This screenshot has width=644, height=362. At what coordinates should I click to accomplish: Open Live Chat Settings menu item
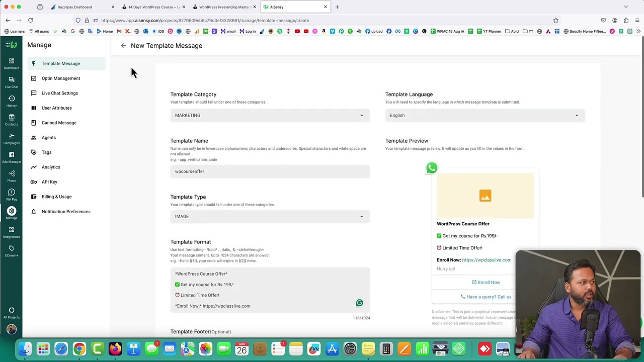tap(66, 93)
